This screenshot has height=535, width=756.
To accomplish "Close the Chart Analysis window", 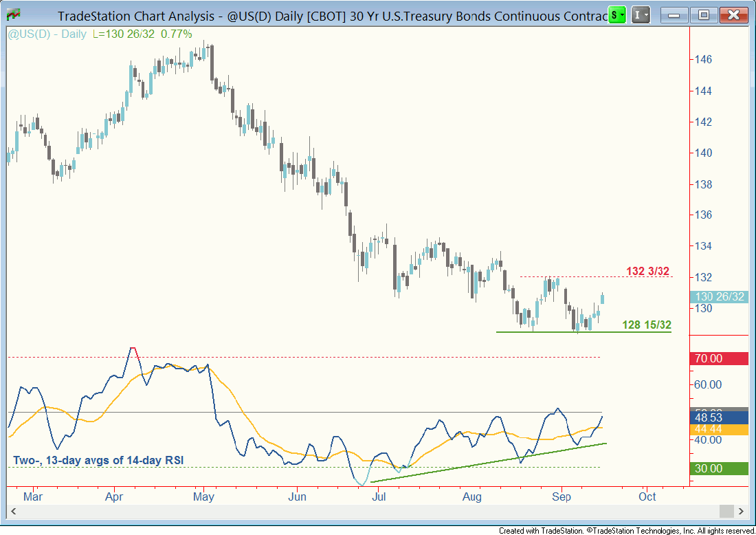I will (733, 14).
